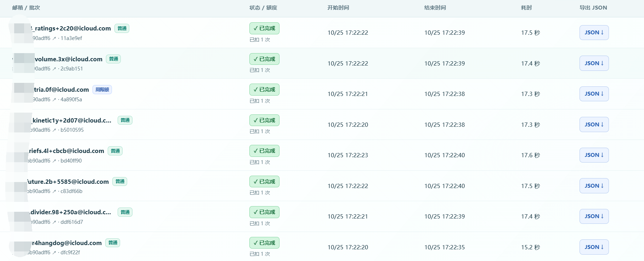Click the JSON button for future.2b+5585 row
644x261 pixels.
click(594, 186)
